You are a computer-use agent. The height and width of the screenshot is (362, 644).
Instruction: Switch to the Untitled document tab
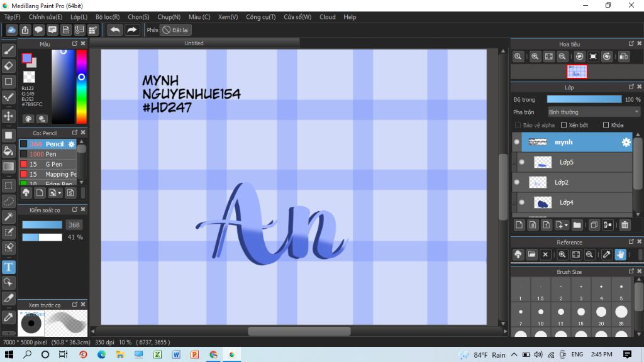[194, 43]
